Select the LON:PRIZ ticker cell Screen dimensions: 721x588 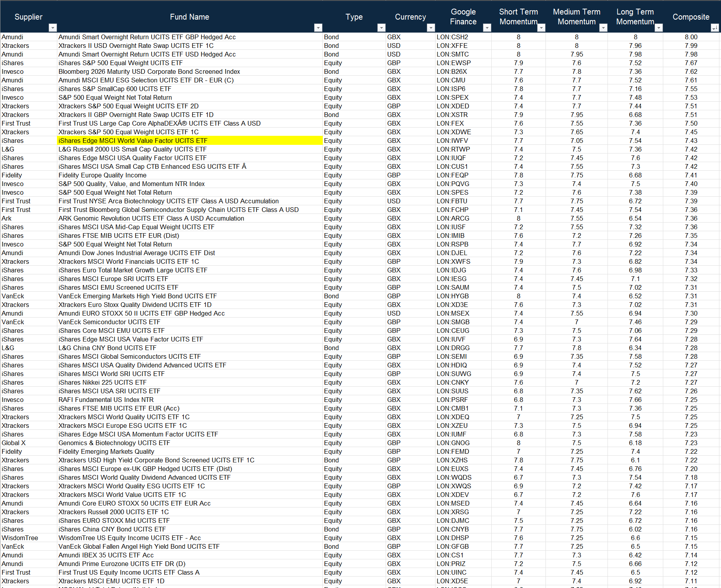pyautogui.click(x=463, y=564)
